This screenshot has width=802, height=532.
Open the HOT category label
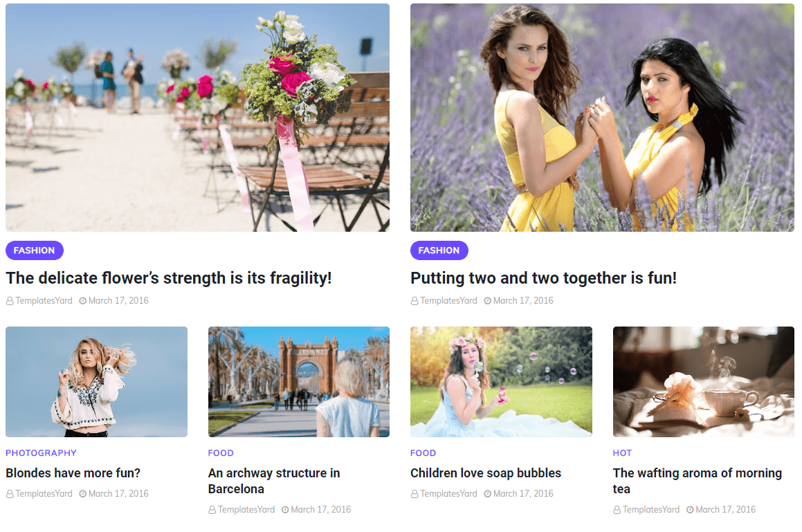[x=622, y=453]
